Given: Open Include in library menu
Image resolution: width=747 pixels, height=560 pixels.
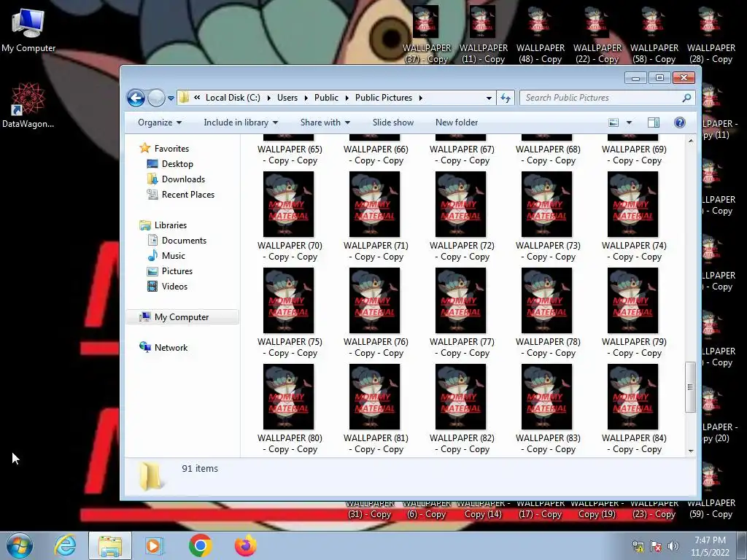Looking at the screenshot, I should [x=241, y=122].
